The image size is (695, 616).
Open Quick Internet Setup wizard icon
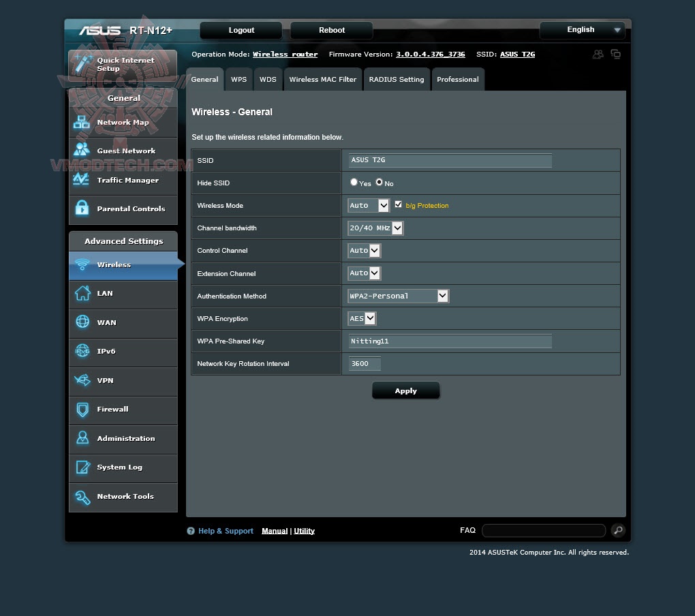coord(82,63)
